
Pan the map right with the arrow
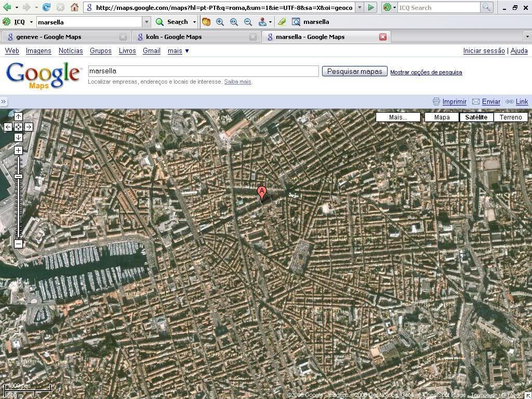29,127
